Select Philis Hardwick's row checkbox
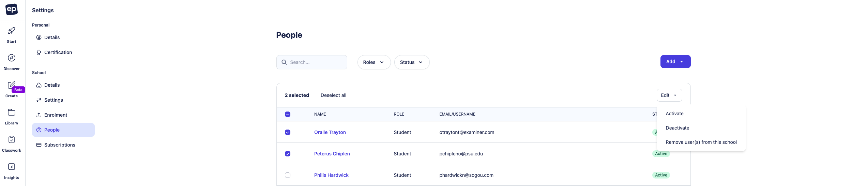Viewport: 868px width, 186px height. coord(288,175)
